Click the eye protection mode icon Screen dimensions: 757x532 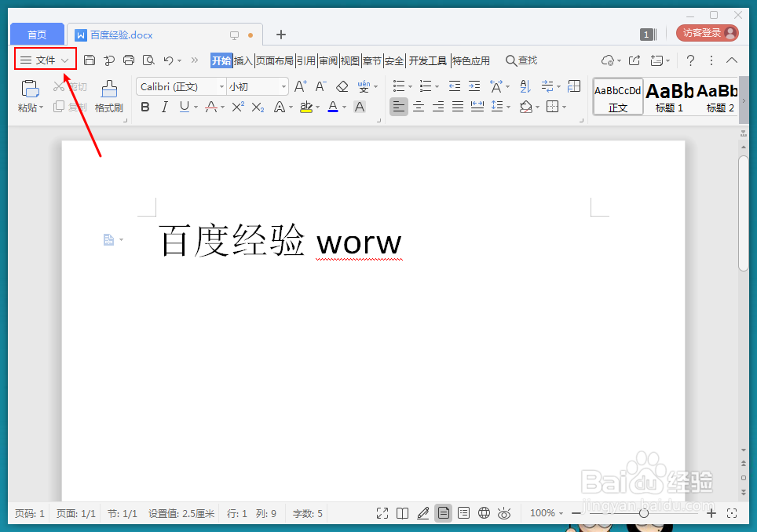coord(504,513)
